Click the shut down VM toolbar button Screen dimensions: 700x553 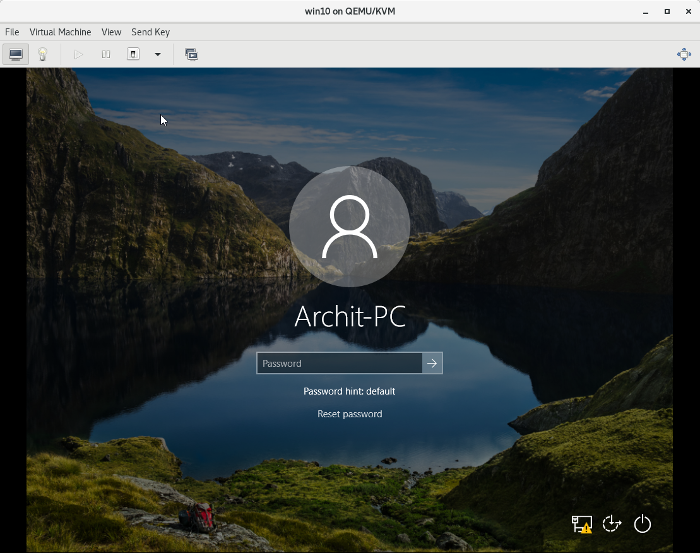[x=133, y=54]
